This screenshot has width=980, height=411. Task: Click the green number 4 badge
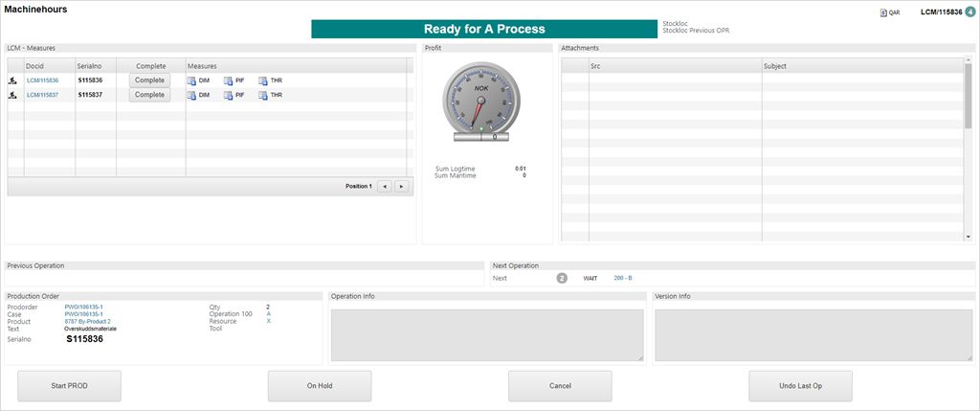pyautogui.click(x=969, y=11)
